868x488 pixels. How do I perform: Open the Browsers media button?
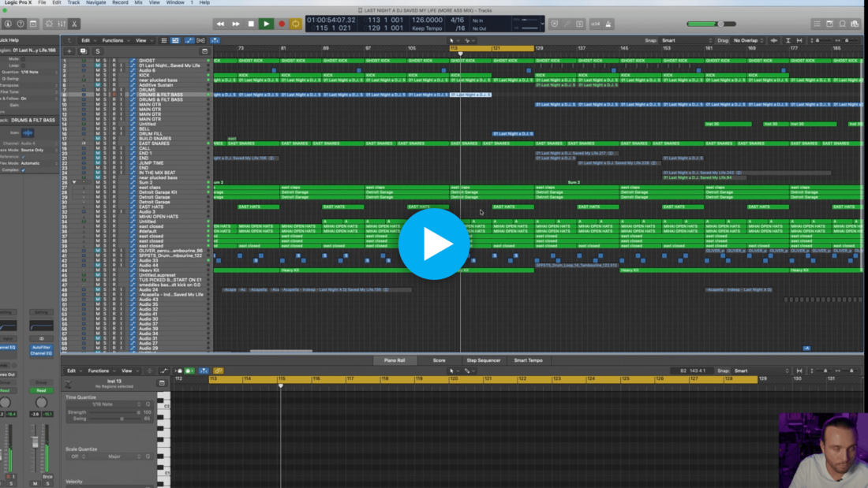click(x=855, y=24)
